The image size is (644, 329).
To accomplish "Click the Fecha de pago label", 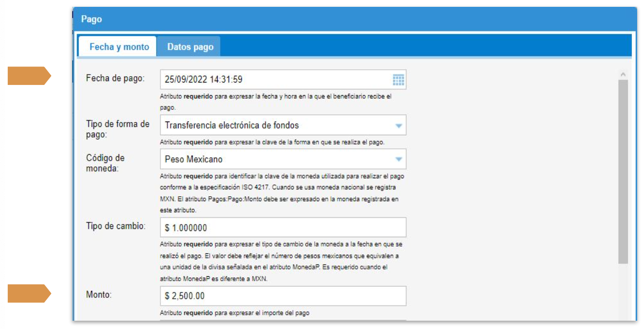I will pyautogui.click(x=115, y=78).
